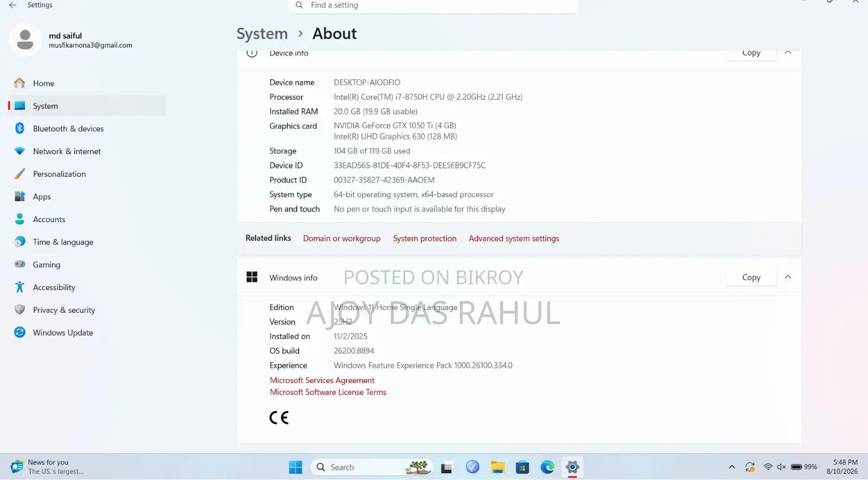Select Apps in the sidebar
This screenshot has height=480, width=868.
pos(87,197)
